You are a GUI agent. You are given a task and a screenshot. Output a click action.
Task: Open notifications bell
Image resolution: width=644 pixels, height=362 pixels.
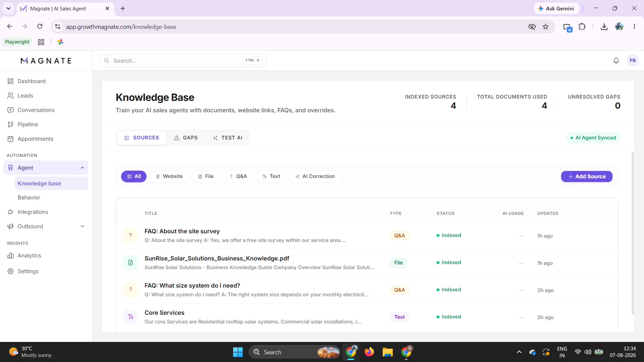click(x=616, y=61)
